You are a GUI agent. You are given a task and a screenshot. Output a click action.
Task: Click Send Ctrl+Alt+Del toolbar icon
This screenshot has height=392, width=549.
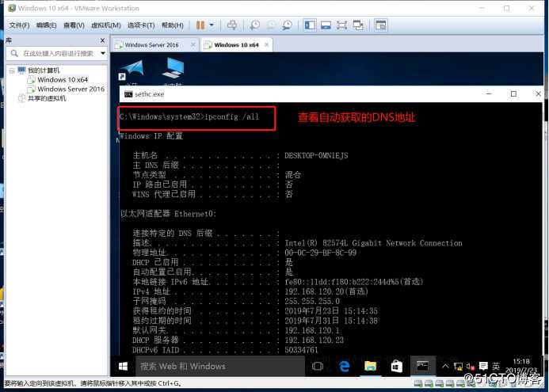[231, 25]
